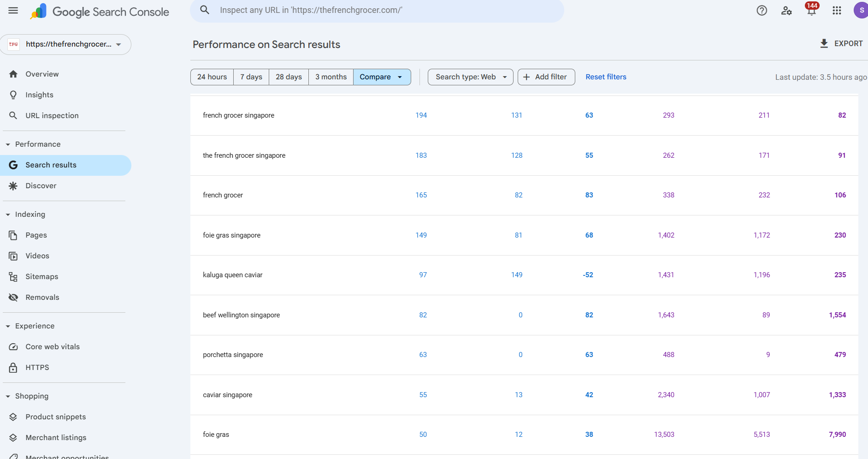Open the Compare date range dropdown
This screenshot has height=459, width=868.
[x=382, y=77]
